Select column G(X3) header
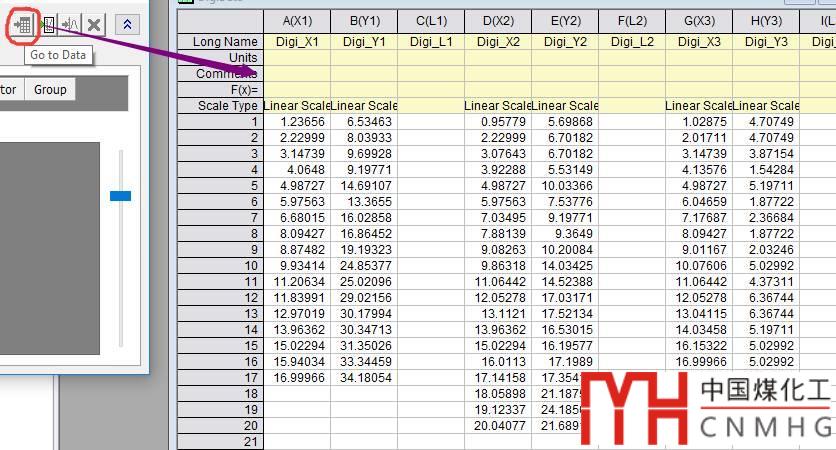 coord(700,21)
